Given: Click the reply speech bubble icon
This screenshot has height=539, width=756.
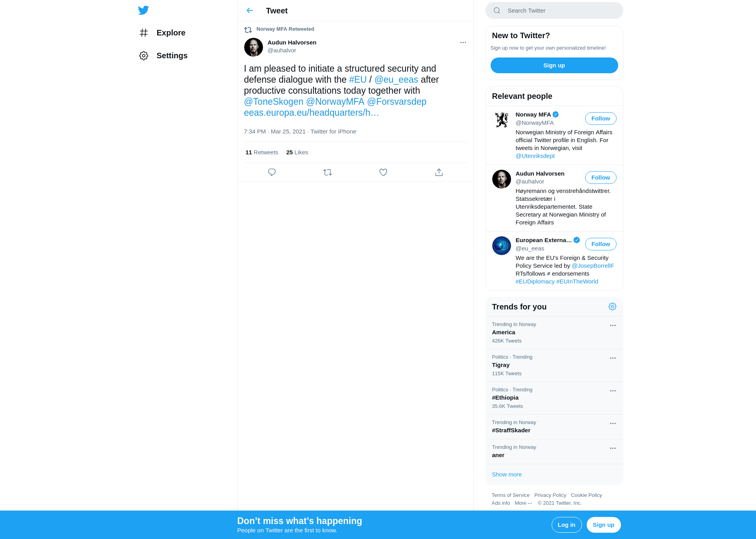Looking at the screenshot, I should 272,172.
